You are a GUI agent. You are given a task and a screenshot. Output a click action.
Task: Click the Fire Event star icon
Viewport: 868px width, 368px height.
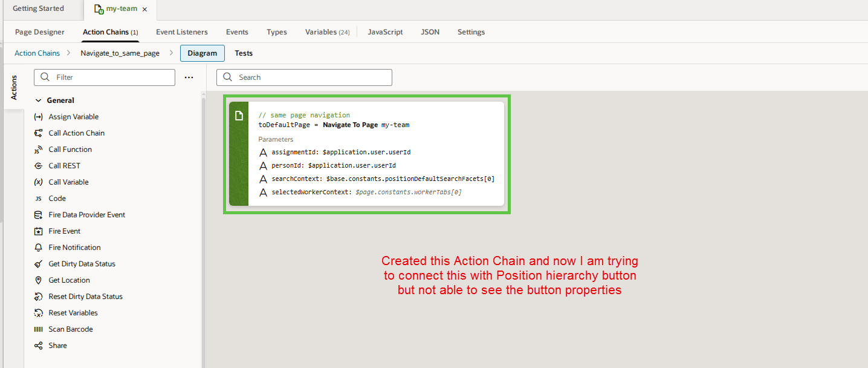pyautogui.click(x=39, y=231)
